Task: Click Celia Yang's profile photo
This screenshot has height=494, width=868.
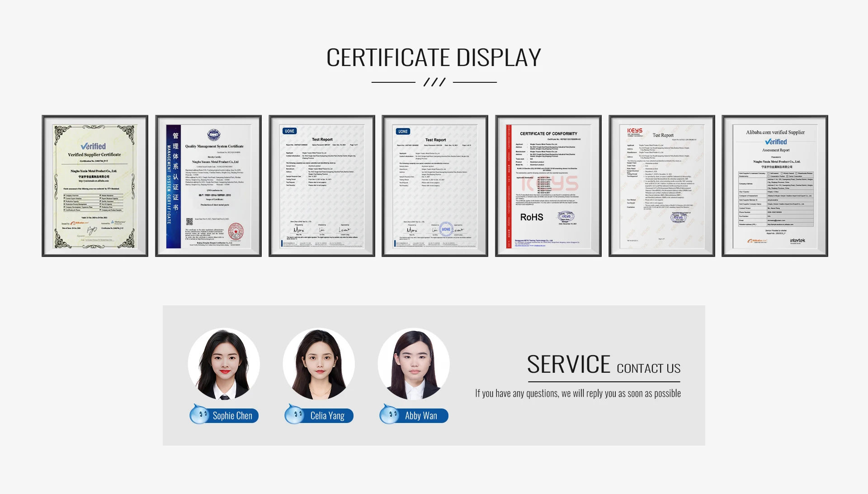Action: coord(319,364)
